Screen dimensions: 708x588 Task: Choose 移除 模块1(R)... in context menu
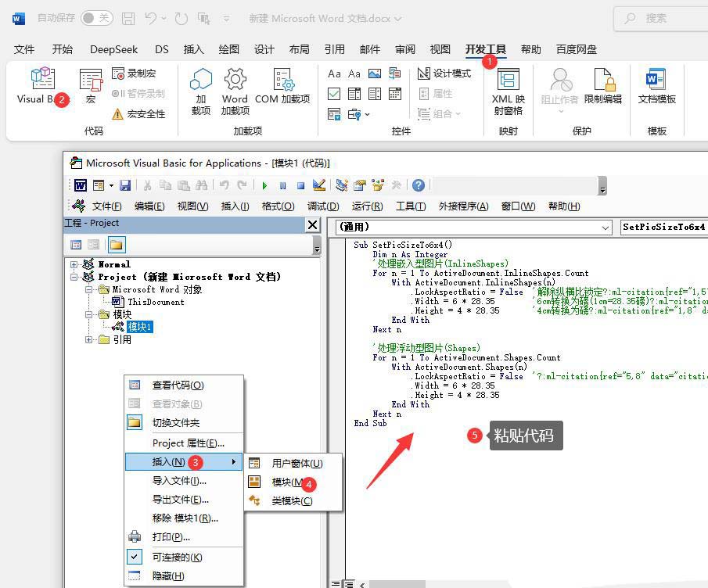[184, 518]
